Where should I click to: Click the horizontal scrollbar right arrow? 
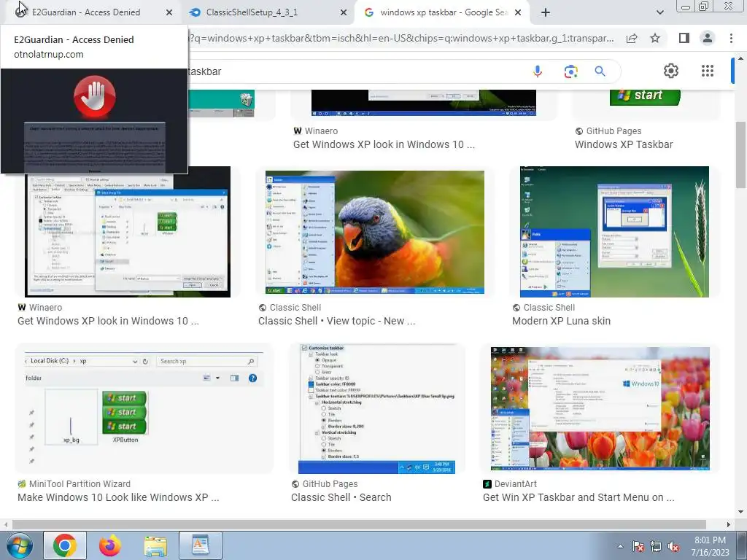click(729, 524)
